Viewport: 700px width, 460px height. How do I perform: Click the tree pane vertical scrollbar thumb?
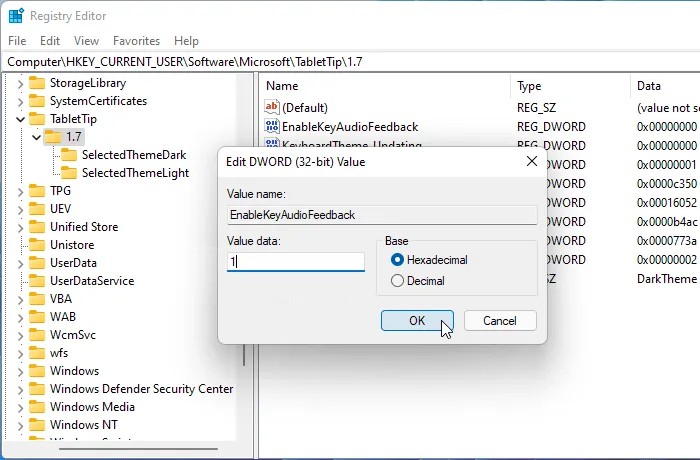244,355
